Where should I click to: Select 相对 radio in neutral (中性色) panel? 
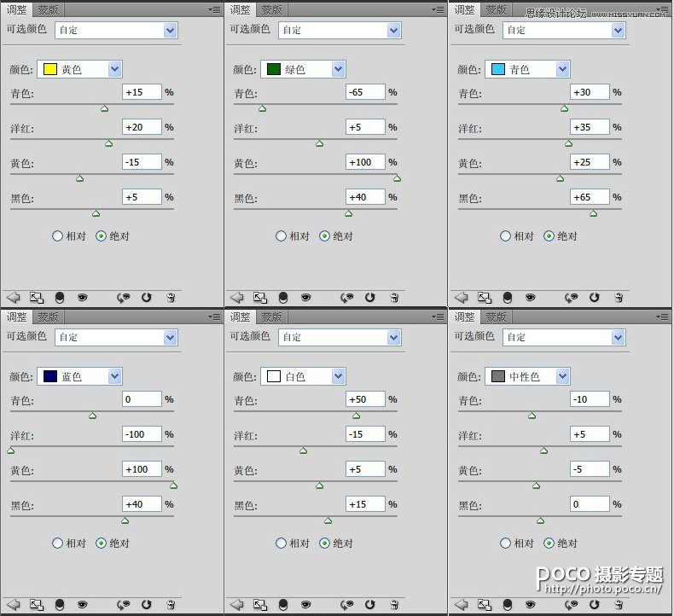point(505,543)
